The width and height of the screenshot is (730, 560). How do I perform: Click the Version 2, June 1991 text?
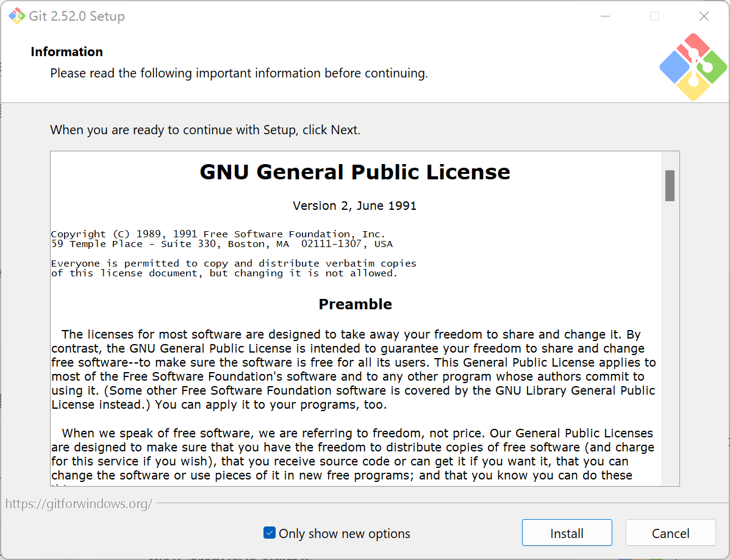[354, 206]
